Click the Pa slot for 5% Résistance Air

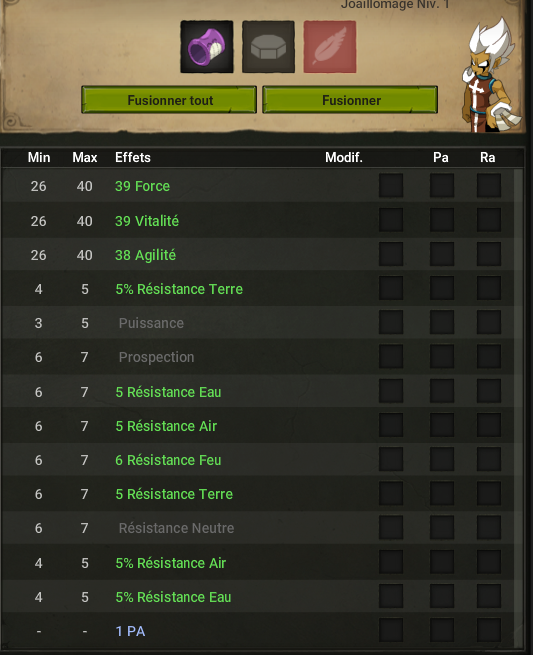click(x=442, y=562)
